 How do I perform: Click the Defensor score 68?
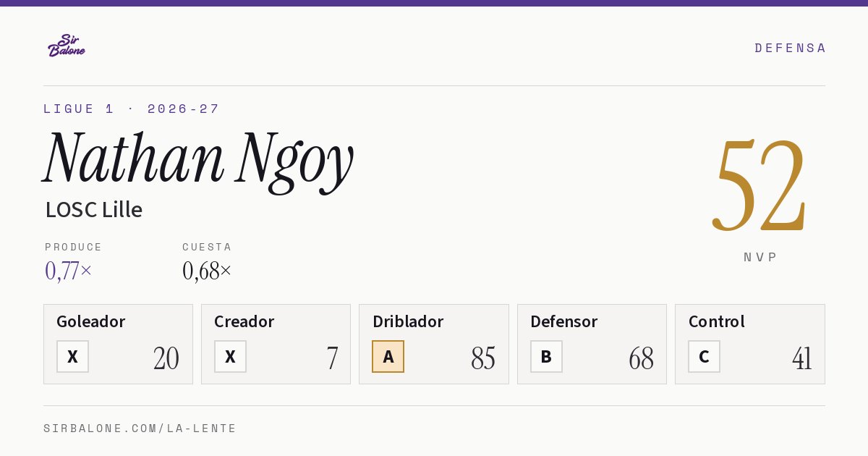click(641, 358)
